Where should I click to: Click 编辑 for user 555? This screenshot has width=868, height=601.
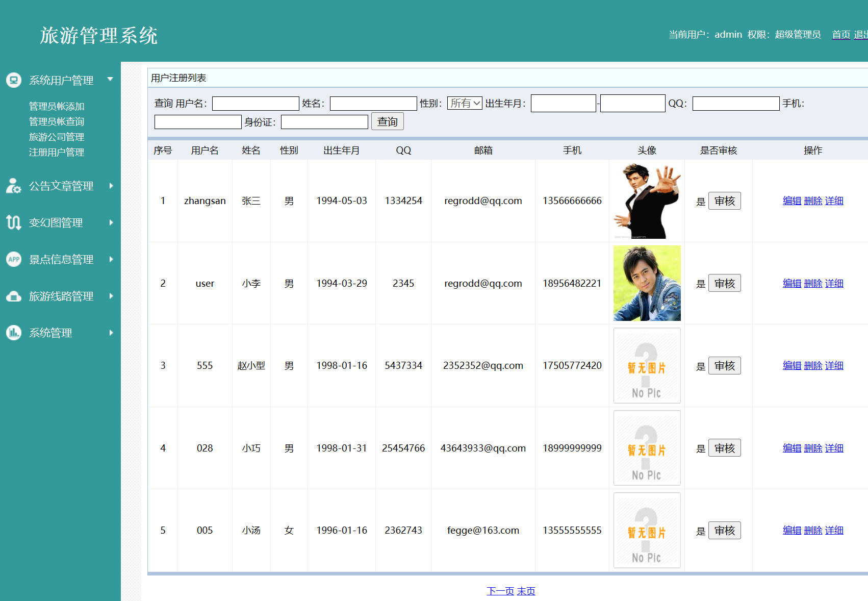pyautogui.click(x=792, y=365)
